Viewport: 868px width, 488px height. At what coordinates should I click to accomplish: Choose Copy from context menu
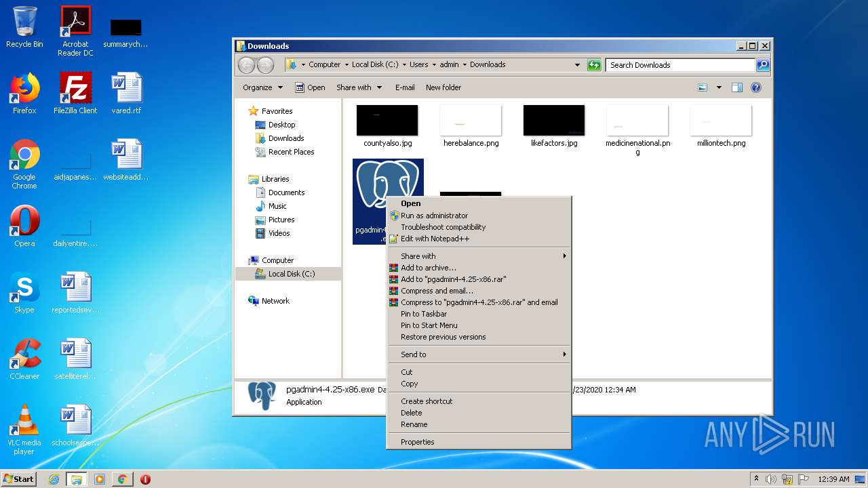pos(479,384)
